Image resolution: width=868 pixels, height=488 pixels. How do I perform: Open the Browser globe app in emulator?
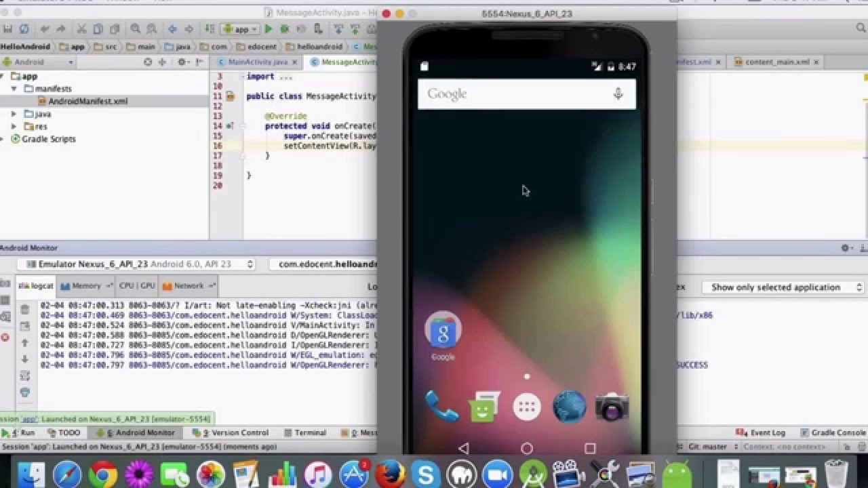[x=569, y=407]
